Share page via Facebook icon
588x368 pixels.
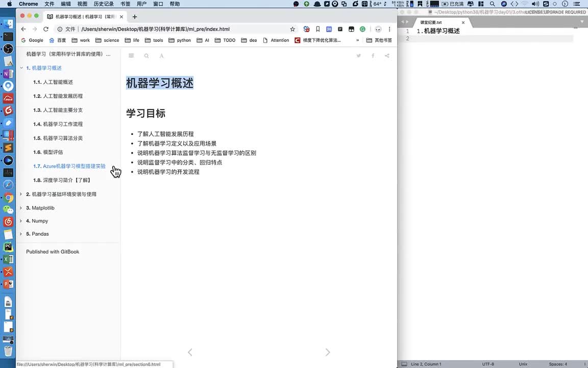(373, 56)
